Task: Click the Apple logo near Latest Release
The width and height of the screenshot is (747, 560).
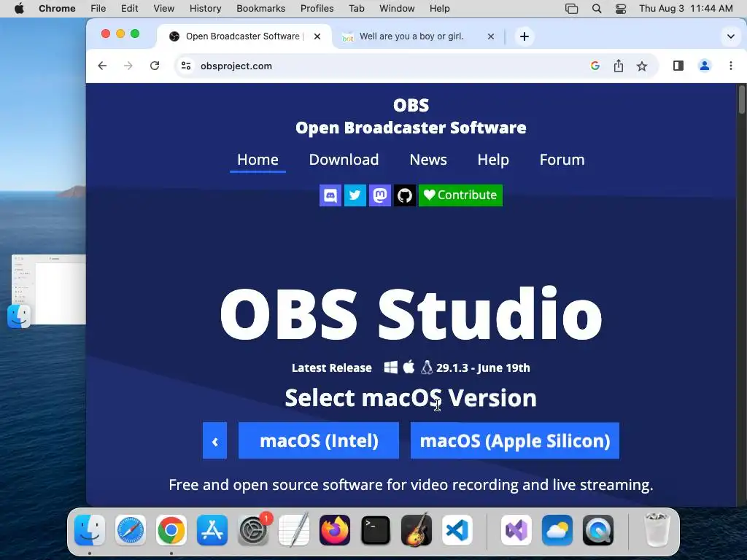Action: (409, 367)
